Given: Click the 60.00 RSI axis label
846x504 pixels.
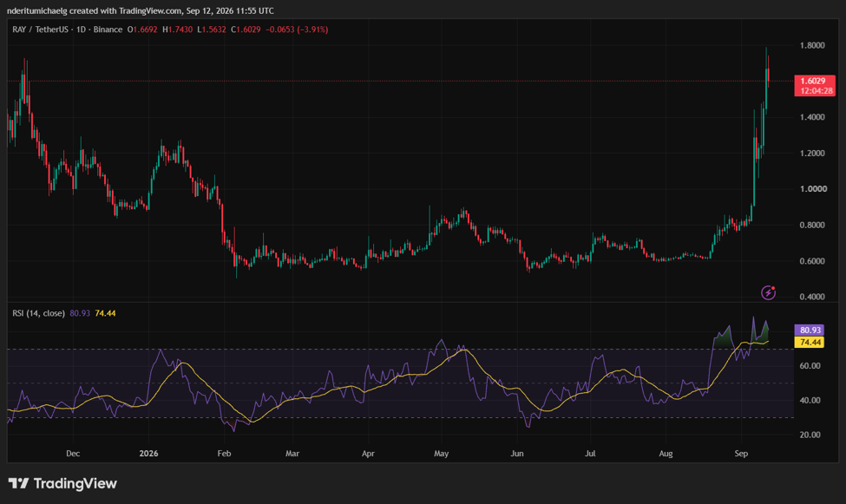Looking at the screenshot, I should [x=810, y=366].
